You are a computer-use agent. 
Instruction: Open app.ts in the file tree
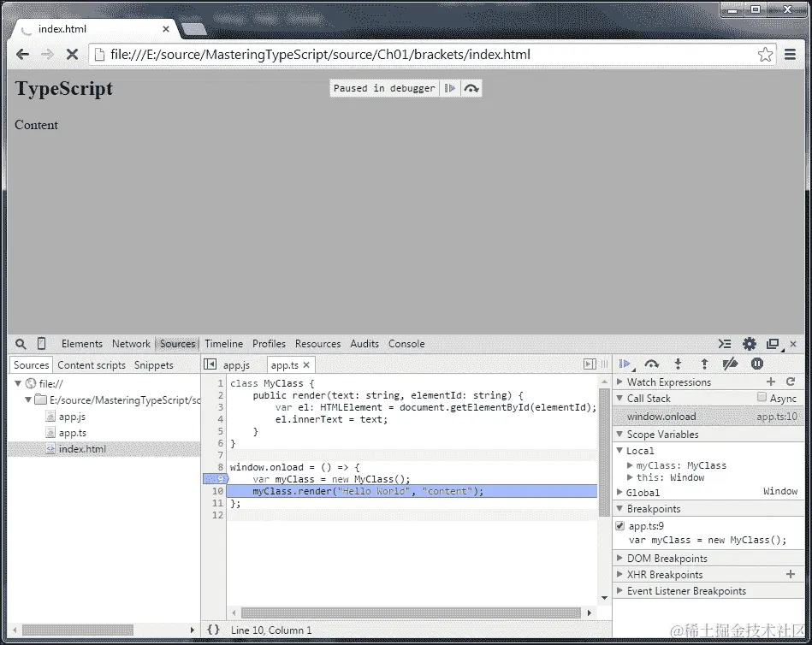coord(73,433)
